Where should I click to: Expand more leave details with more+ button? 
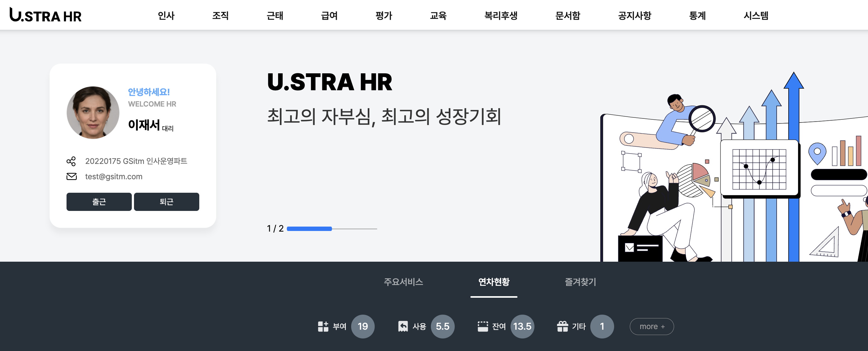tap(652, 326)
